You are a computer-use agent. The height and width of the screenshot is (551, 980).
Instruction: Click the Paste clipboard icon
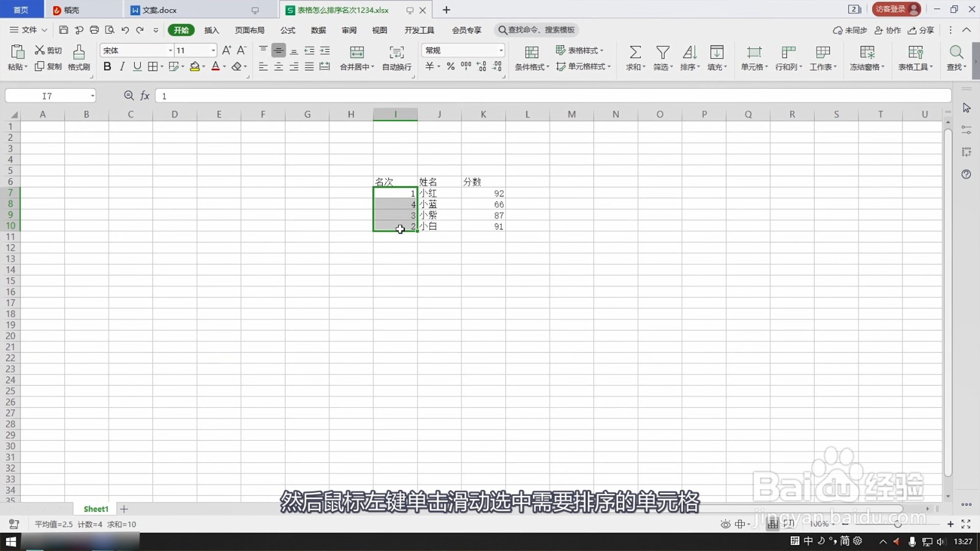17,51
